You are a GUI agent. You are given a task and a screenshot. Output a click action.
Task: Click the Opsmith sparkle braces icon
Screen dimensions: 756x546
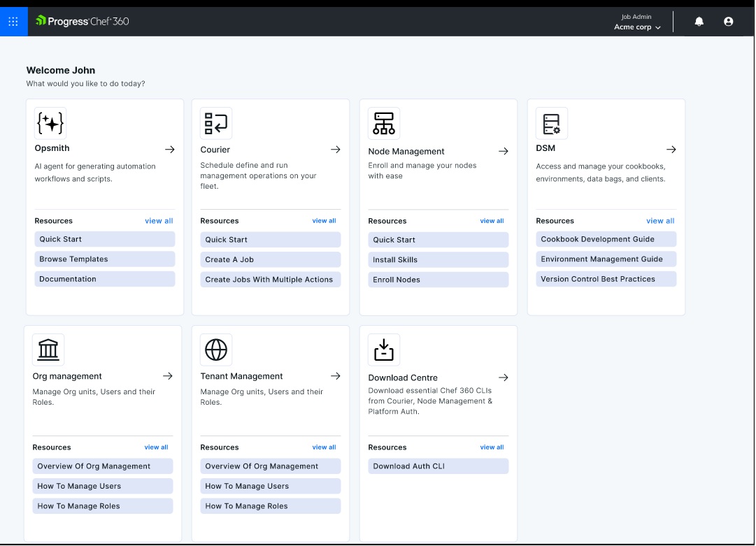point(50,123)
